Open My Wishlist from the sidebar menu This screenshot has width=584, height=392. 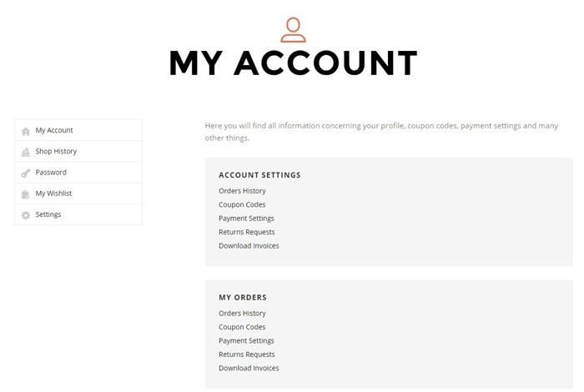[x=53, y=193]
